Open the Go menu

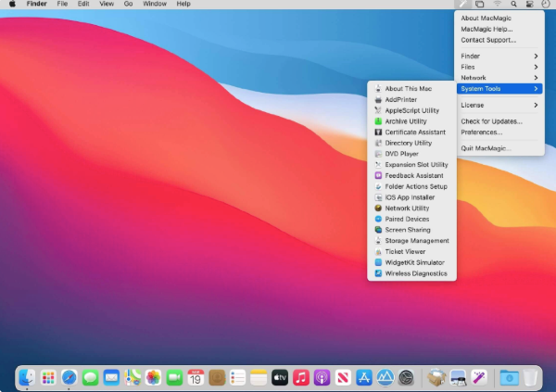pyautogui.click(x=129, y=4)
